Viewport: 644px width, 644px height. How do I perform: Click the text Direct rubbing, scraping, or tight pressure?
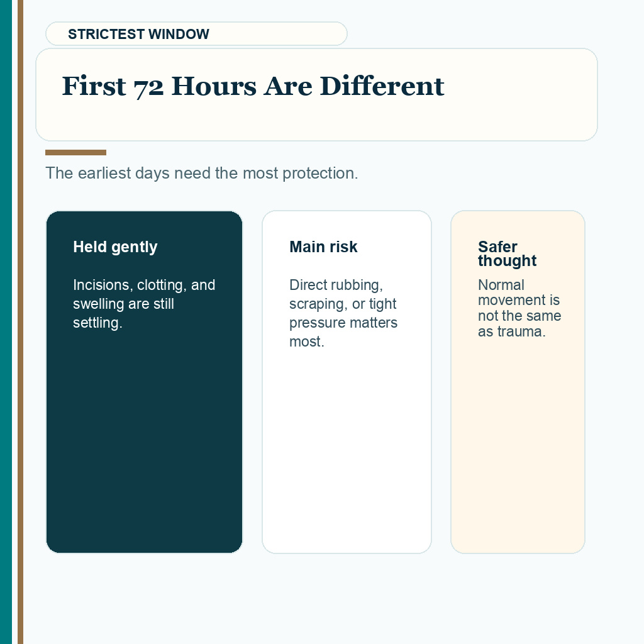coord(343,313)
